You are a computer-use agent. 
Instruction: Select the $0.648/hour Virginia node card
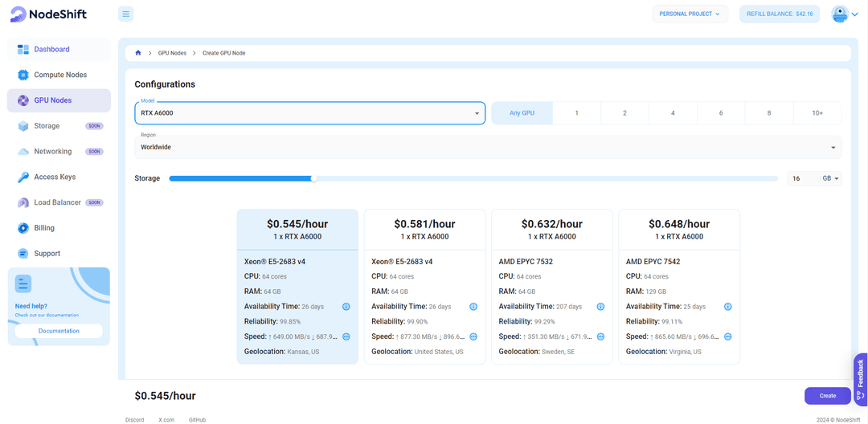679,287
